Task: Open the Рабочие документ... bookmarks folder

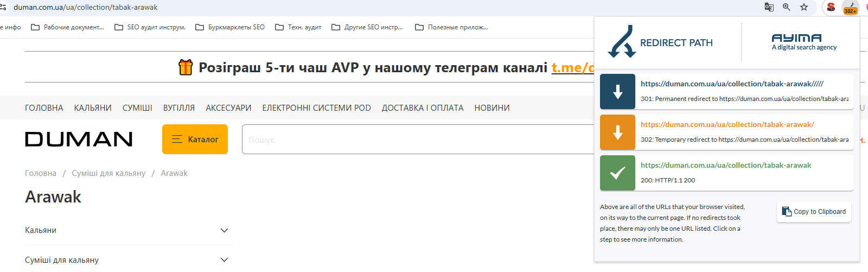Action: (x=67, y=27)
